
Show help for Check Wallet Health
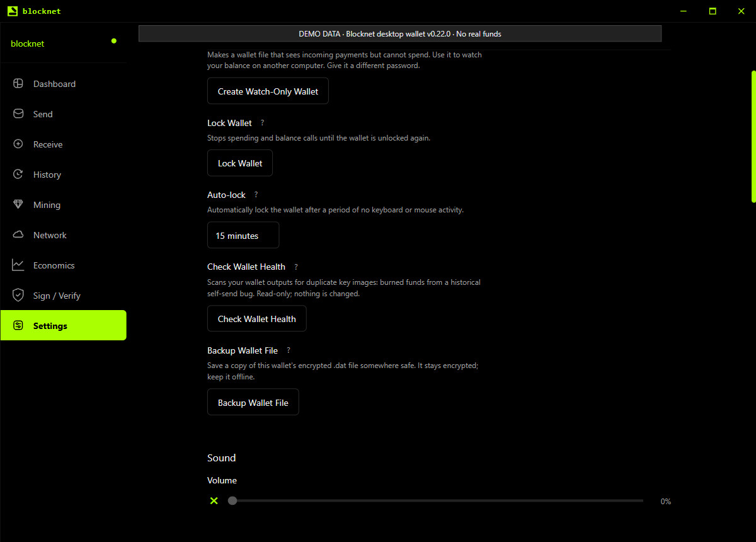click(296, 267)
